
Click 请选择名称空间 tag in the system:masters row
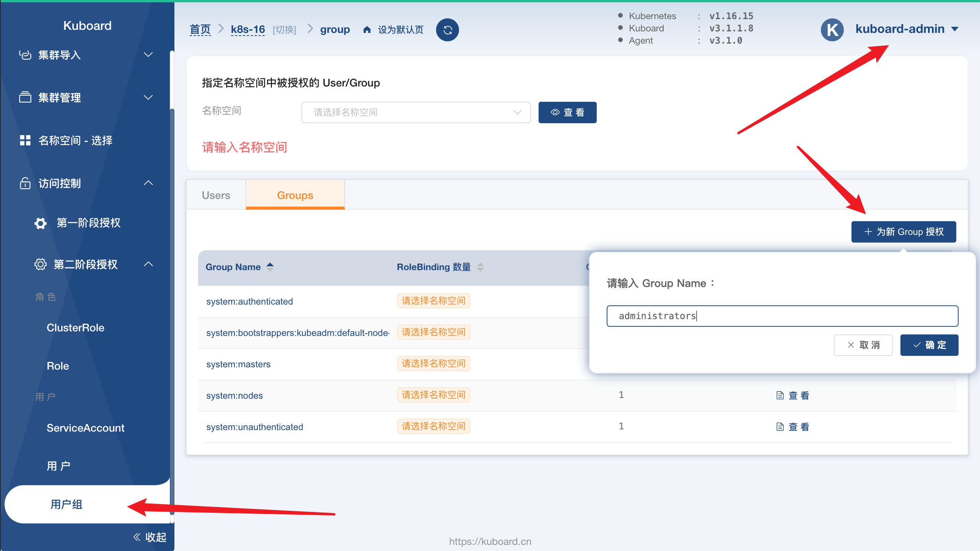433,364
